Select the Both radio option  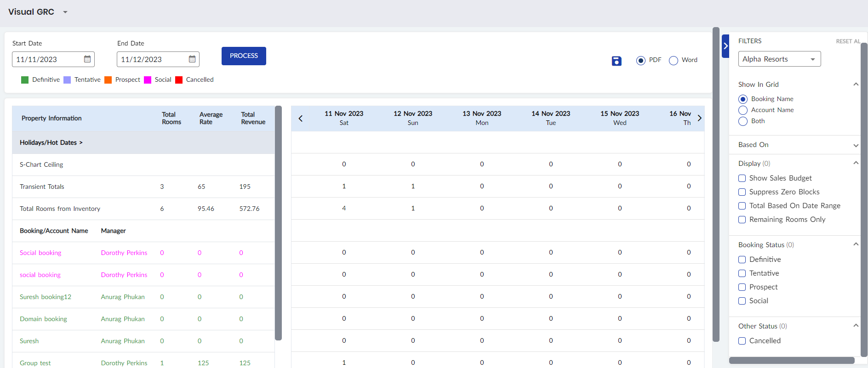coord(743,121)
